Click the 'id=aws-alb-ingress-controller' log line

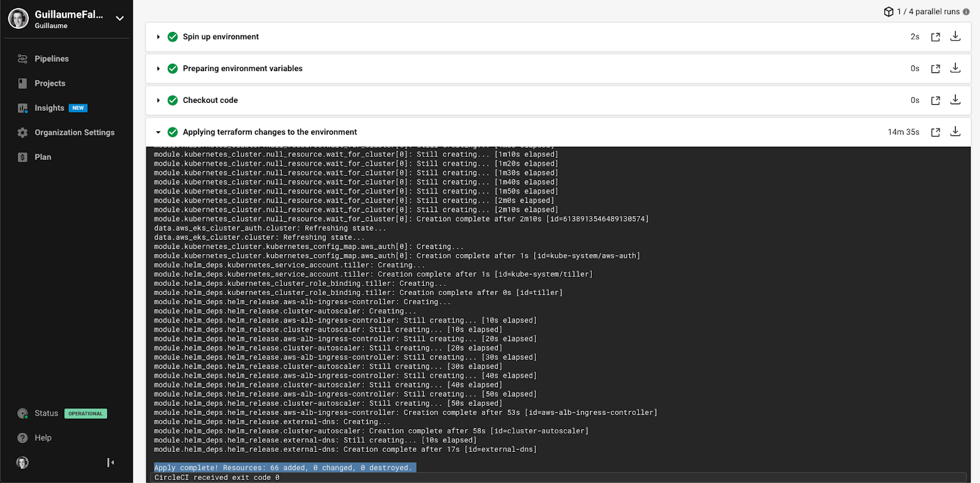pyautogui.click(x=405, y=413)
